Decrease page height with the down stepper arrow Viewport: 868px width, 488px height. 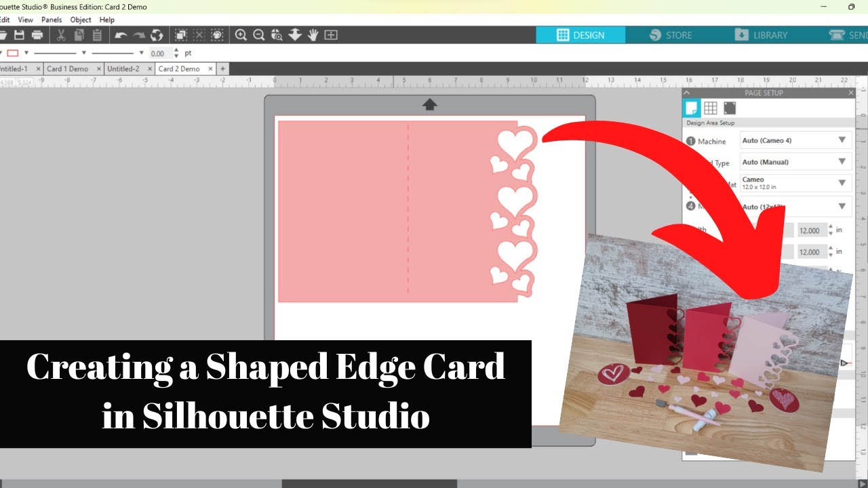(x=831, y=256)
